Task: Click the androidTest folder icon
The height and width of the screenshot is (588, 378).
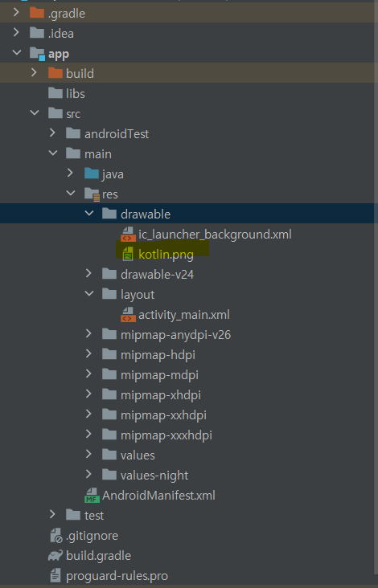Action: pyautogui.click(x=73, y=133)
